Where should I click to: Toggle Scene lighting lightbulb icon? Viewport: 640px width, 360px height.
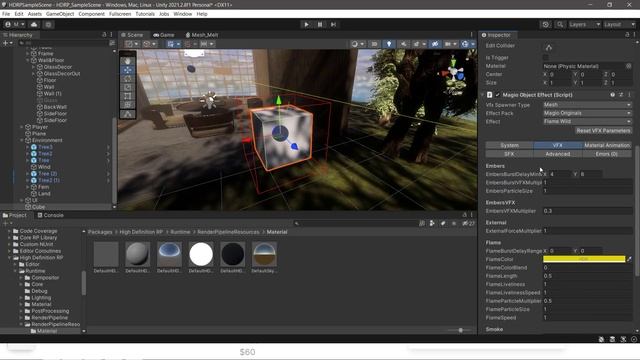point(389,44)
